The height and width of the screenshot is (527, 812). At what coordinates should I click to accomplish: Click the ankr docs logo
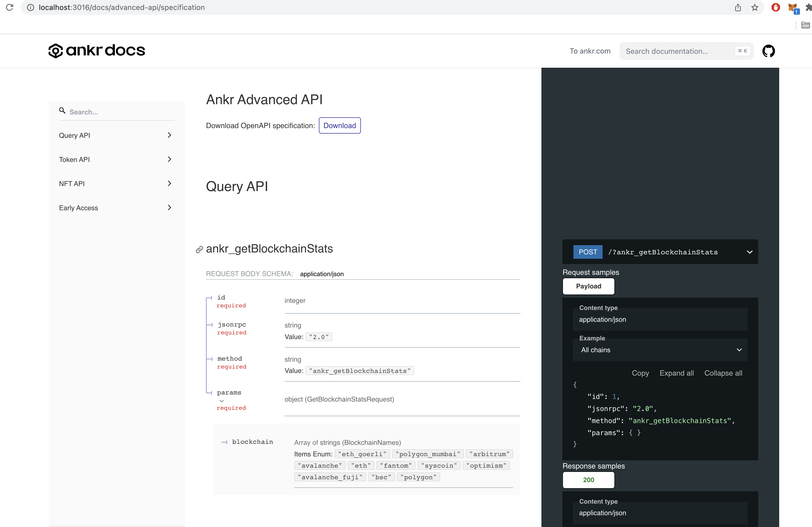[x=97, y=50]
